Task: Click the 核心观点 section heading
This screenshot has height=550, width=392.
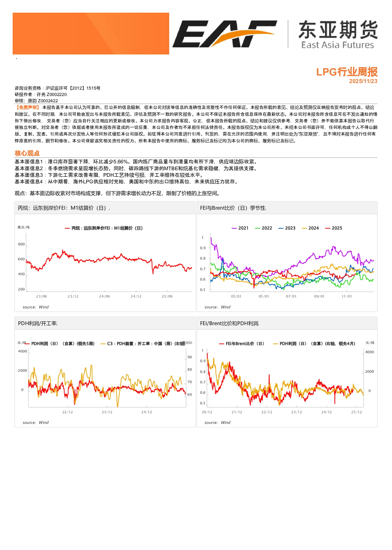Action: pos(27,153)
